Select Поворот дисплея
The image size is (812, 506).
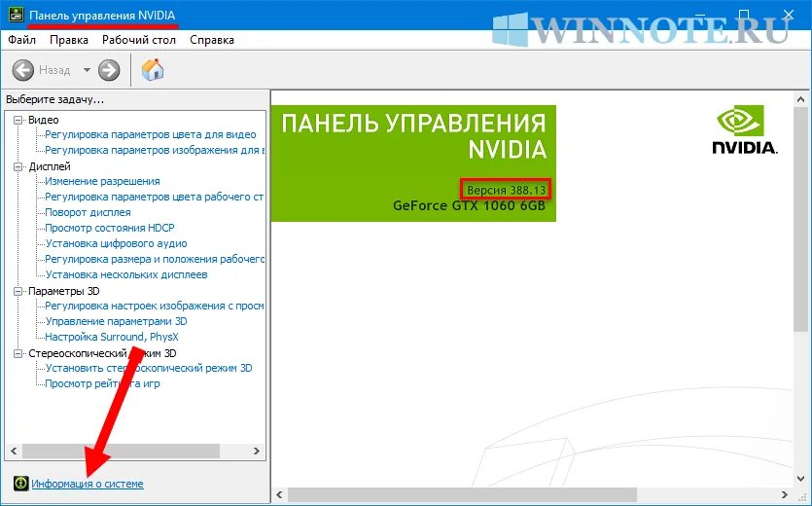click(88, 212)
